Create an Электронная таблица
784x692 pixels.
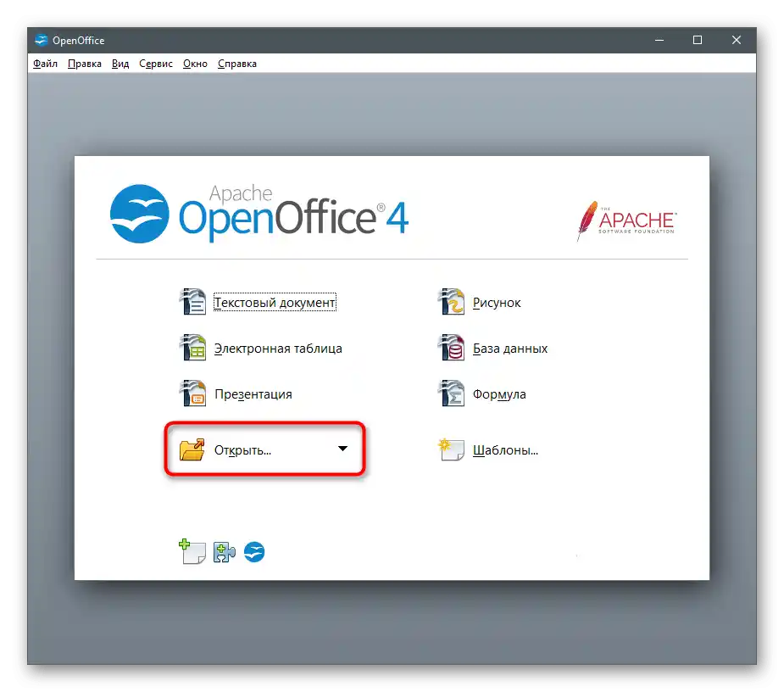[x=278, y=349]
